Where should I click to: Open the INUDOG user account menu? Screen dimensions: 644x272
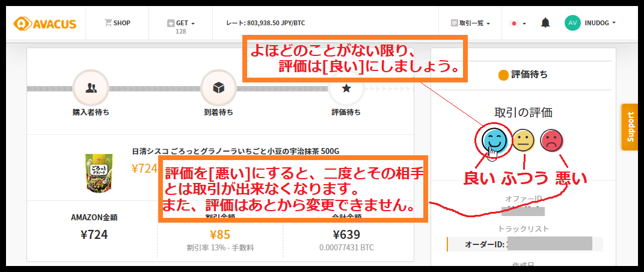click(x=600, y=23)
